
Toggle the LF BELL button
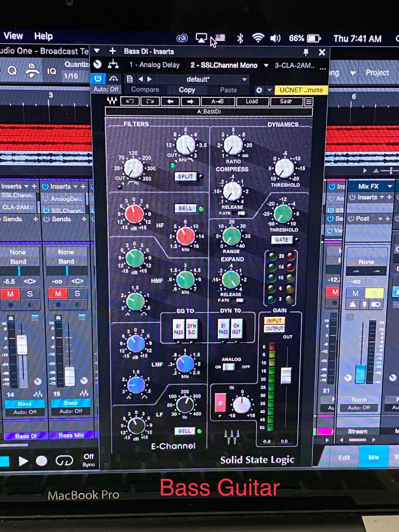[185, 431]
